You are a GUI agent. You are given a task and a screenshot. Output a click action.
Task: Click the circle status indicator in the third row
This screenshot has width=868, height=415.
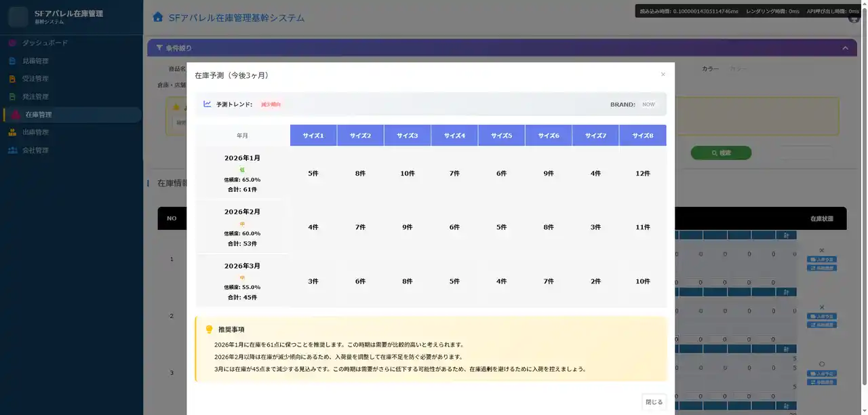tap(821, 363)
